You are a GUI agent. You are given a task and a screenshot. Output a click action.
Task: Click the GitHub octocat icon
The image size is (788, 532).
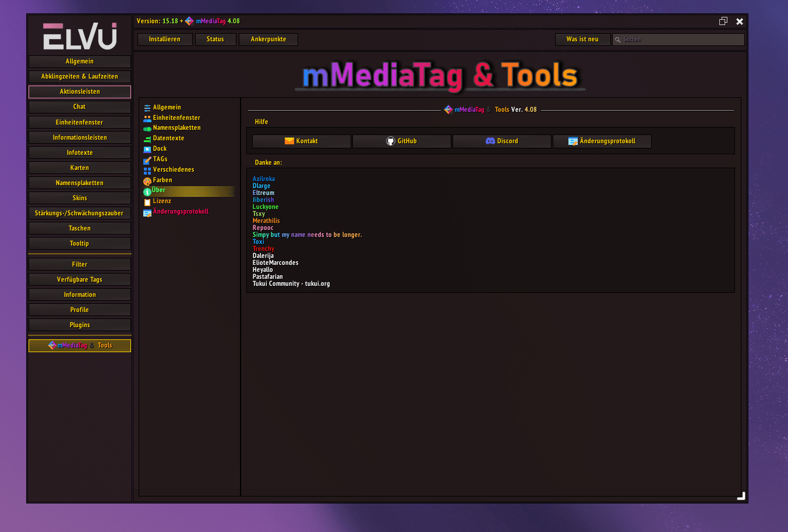coord(391,141)
